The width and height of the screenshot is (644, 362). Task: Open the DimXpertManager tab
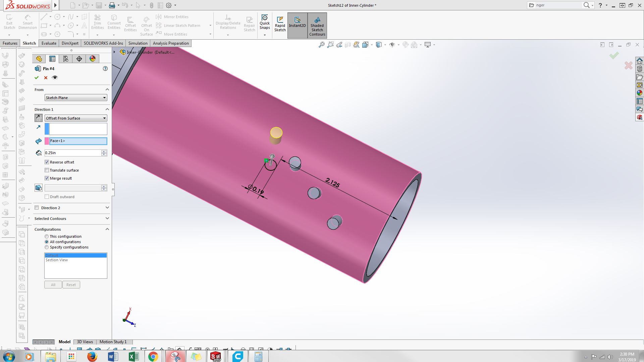click(x=79, y=59)
